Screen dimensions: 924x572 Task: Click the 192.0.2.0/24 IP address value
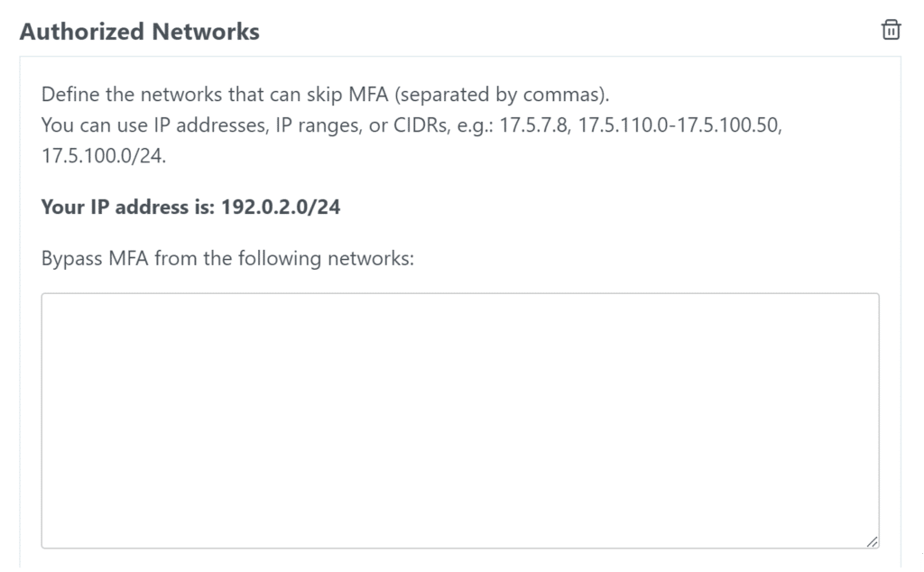click(x=280, y=208)
